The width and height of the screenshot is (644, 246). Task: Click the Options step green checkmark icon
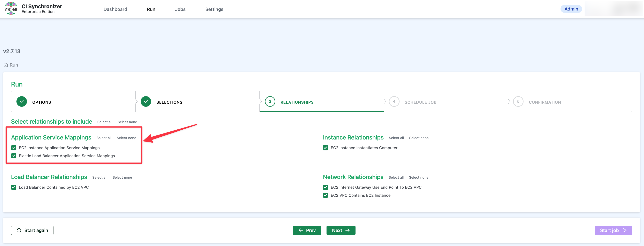pyautogui.click(x=22, y=101)
